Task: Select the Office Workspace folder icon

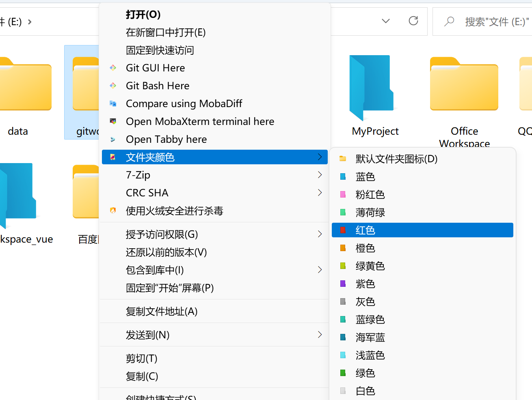Action: pyautogui.click(x=464, y=84)
